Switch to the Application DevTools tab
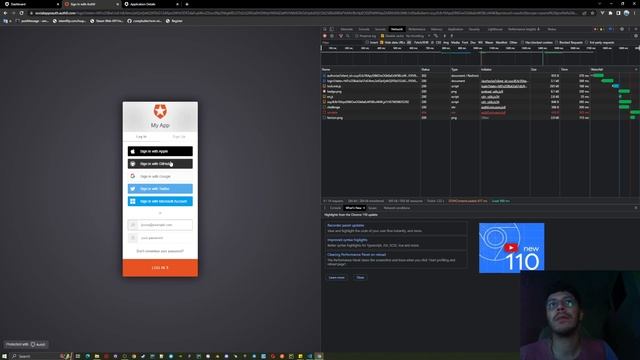 point(456,29)
